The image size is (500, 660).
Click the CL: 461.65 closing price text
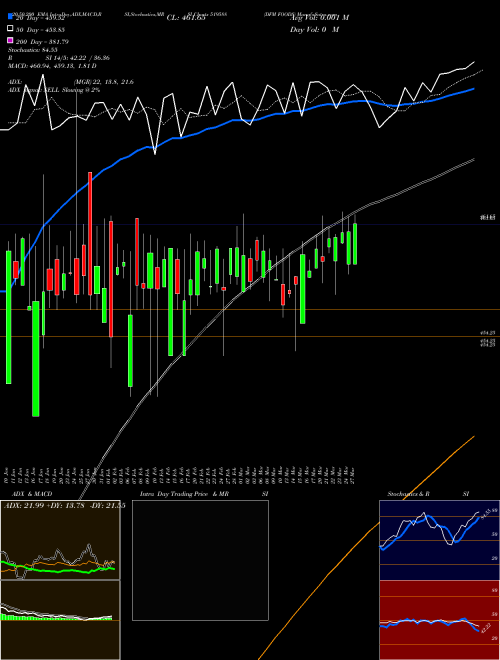point(186,17)
